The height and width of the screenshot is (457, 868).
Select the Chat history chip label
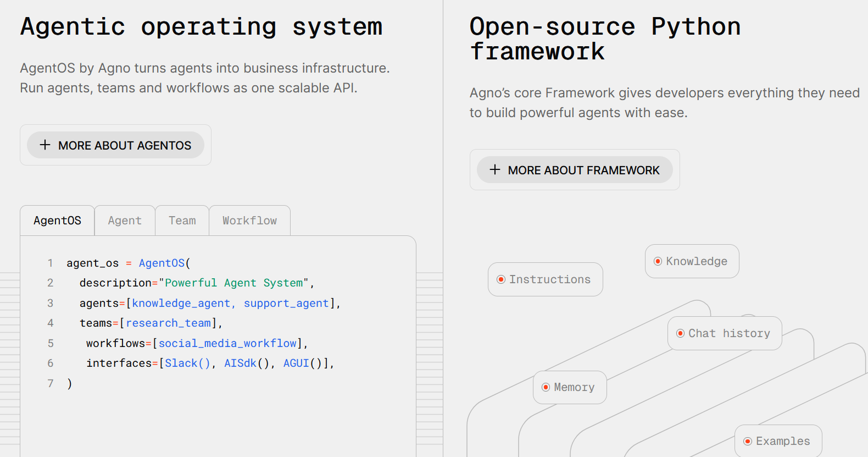click(729, 333)
